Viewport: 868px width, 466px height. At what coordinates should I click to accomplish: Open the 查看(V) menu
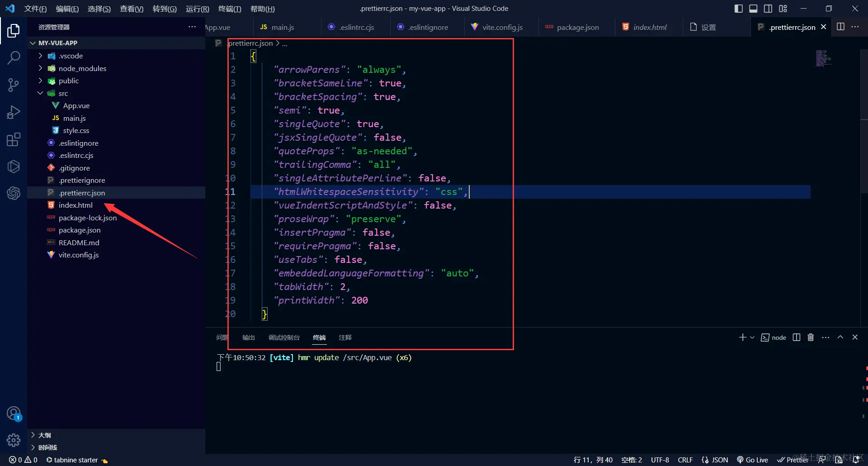pos(132,9)
